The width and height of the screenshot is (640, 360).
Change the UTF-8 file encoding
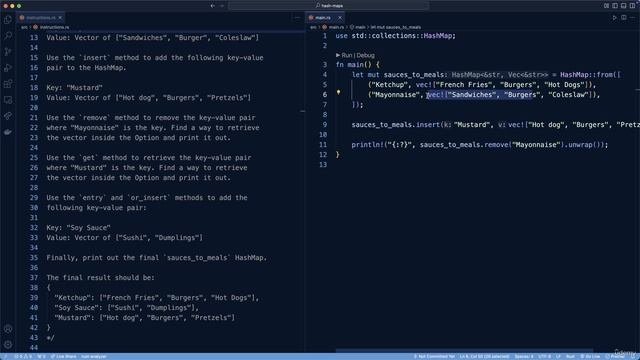[544, 356]
